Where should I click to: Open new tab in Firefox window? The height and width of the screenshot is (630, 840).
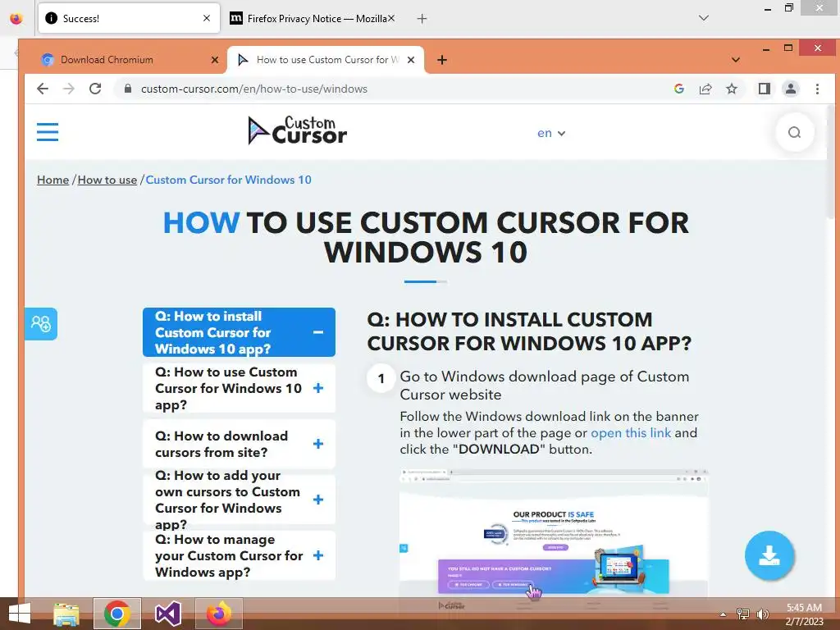(422, 19)
